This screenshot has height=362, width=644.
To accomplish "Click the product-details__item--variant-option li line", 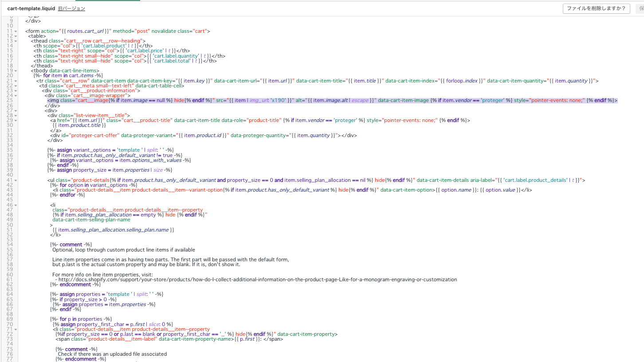I will pyautogui.click(x=292, y=190).
